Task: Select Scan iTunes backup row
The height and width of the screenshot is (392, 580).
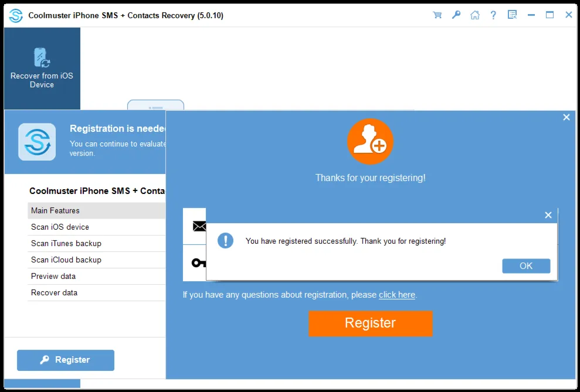Action: [x=97, y=244]
